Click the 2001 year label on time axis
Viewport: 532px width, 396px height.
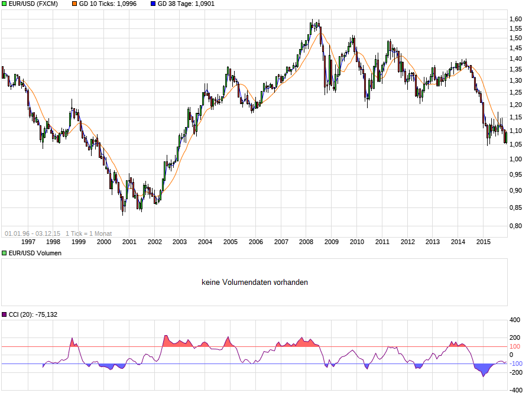[129, 242]
